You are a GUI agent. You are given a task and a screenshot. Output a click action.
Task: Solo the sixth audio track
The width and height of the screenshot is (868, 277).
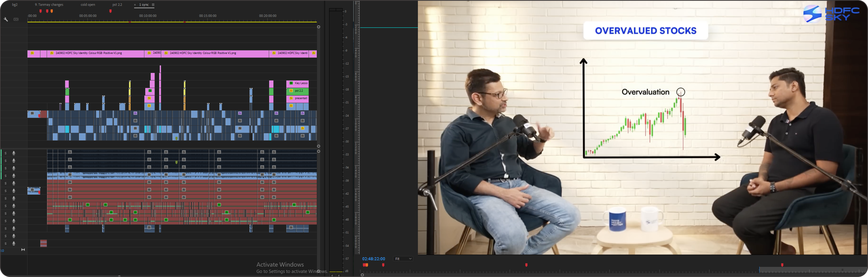coord(5,191)
